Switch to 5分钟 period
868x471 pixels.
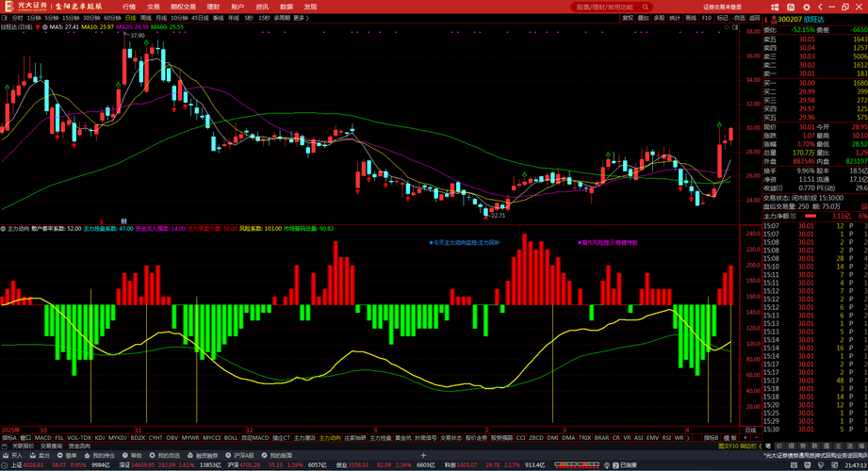(x=52, y=18)
